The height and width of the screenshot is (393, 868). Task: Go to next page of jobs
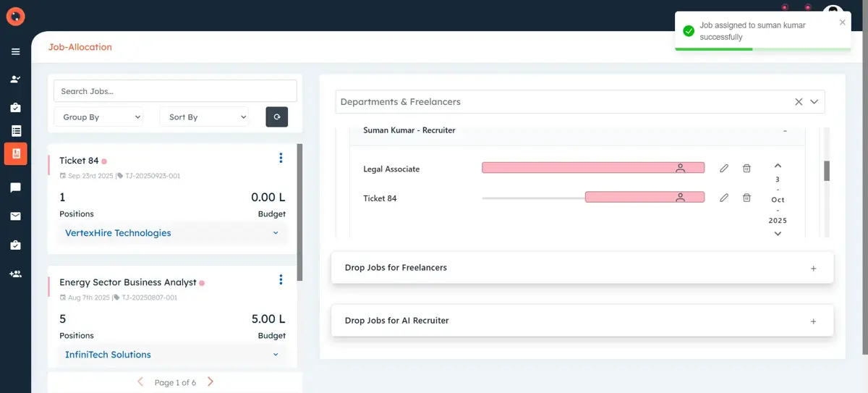click(x=210, y=382)
